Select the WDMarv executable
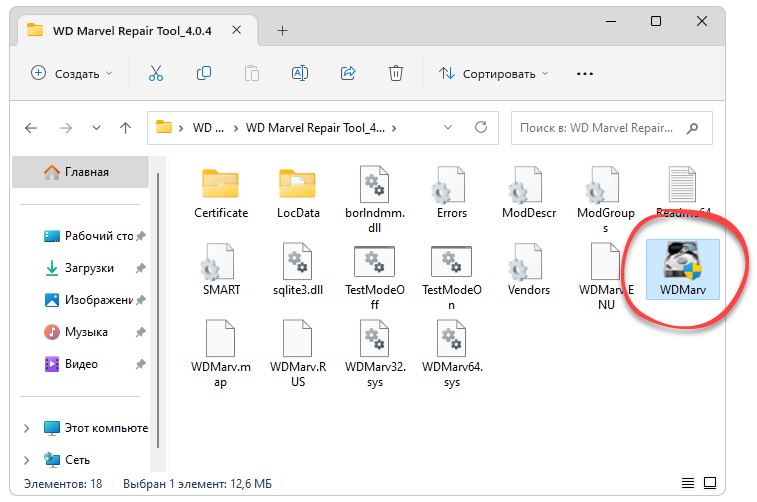This screenshot has width=757, height=502. [683, 269]
